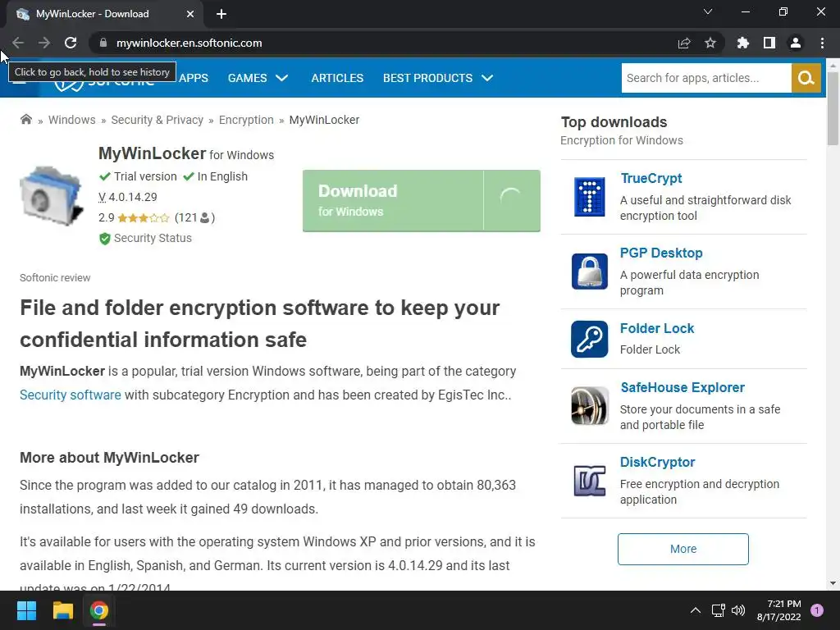The image size is (840, 630).
Task: Open the taskbar clock and date
Action: tap(779, 610)
